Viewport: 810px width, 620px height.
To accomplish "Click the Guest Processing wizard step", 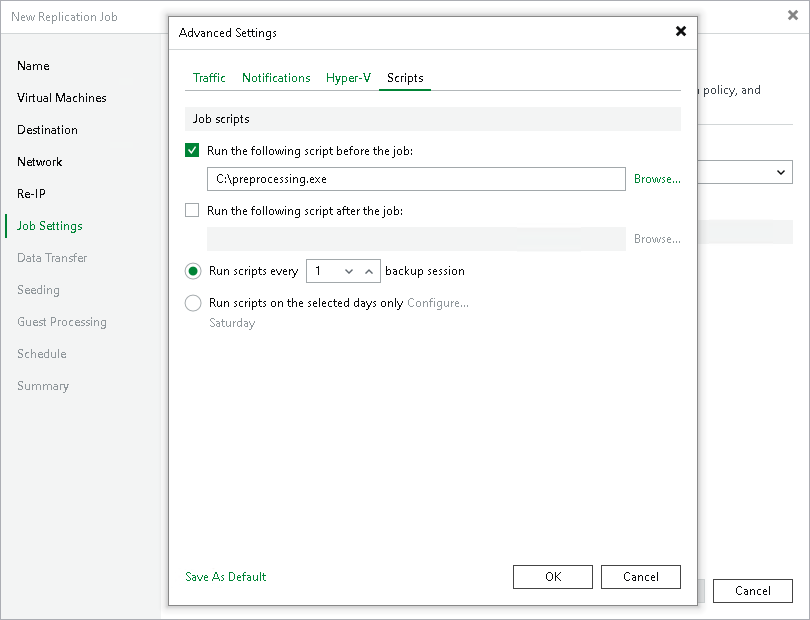I will [61, 322].
